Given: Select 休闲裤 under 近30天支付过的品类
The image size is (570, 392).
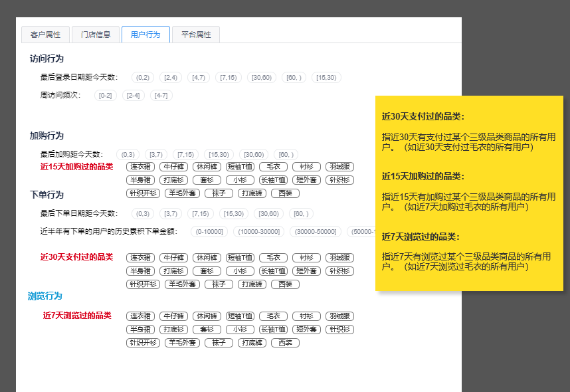Looking at the screenshot, I should click(207, 258).
